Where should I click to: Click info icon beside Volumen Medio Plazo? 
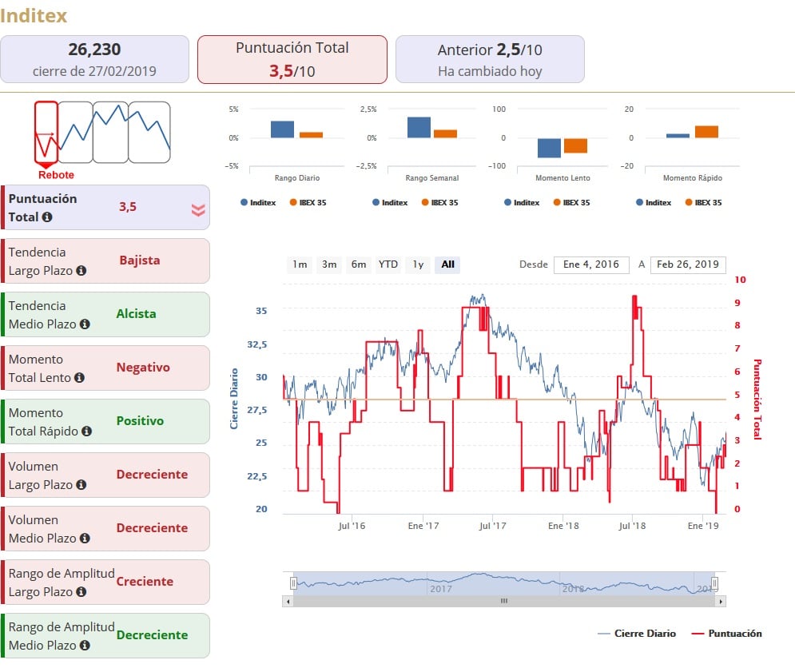[x=85, y=538]
